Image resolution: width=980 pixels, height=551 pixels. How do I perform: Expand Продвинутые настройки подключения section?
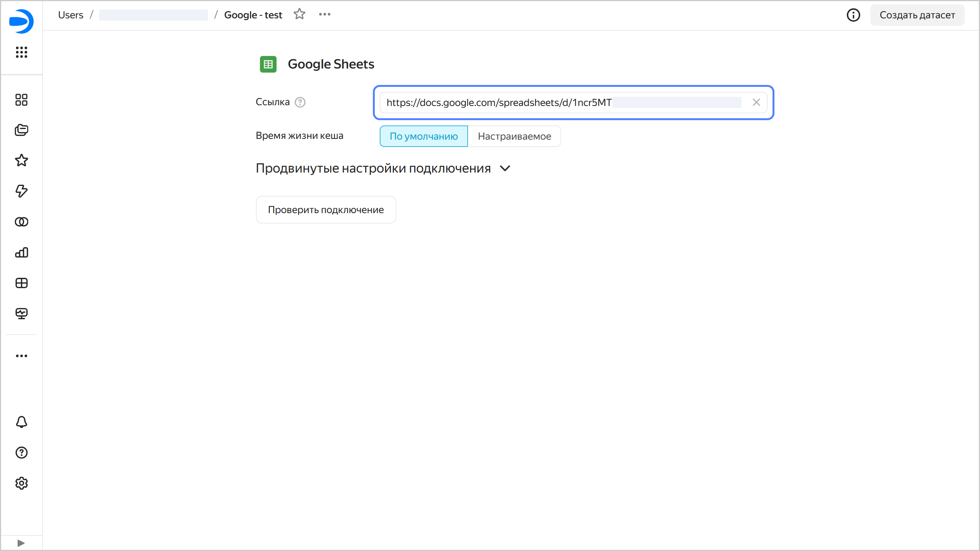505,168
